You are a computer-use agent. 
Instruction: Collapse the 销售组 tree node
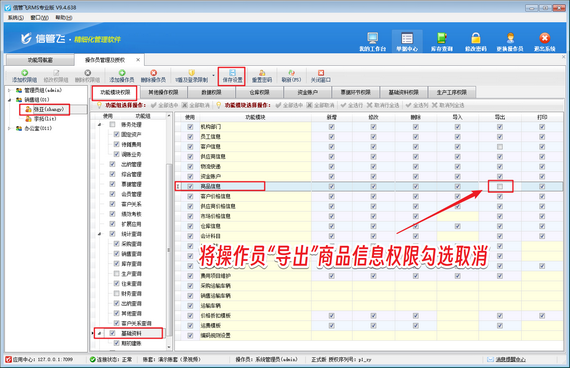9,100
